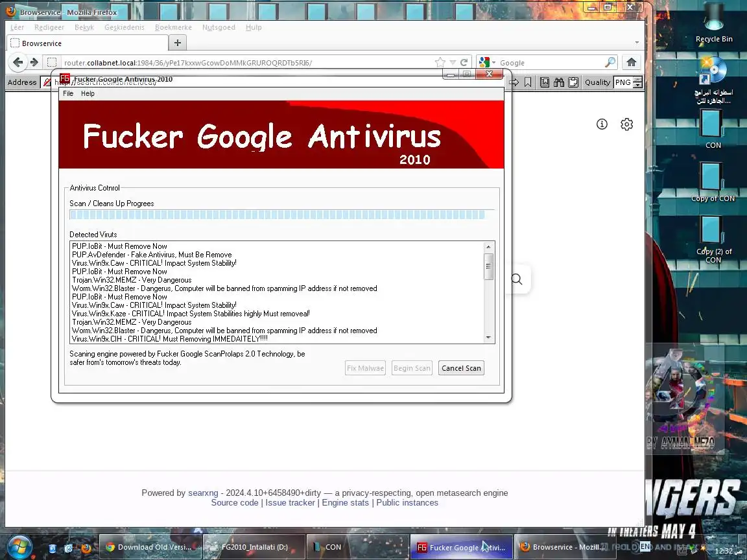Click the Firefox quick launch icon in taskbar
The height and width of the screenshot is (560, 747).
[86, 548]
